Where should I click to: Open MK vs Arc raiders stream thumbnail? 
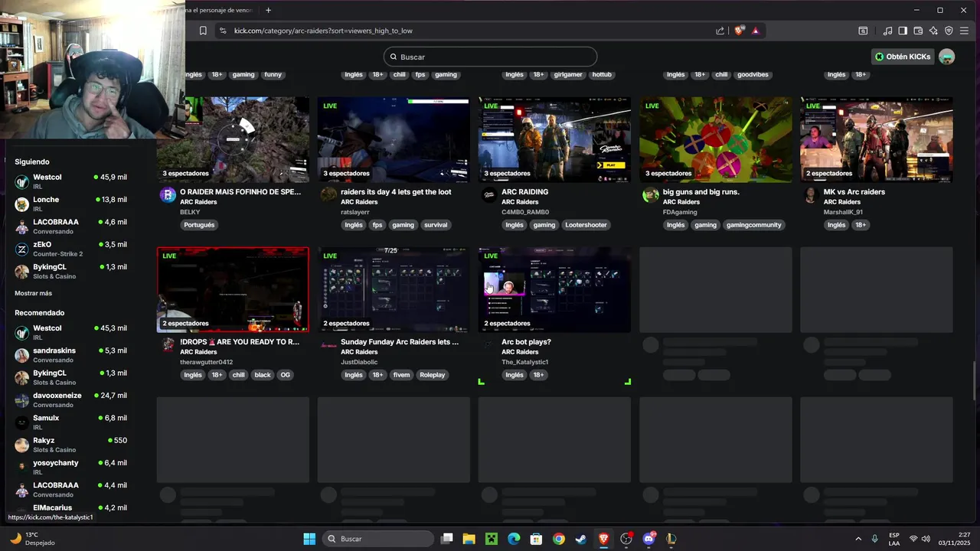click(876, 139)
